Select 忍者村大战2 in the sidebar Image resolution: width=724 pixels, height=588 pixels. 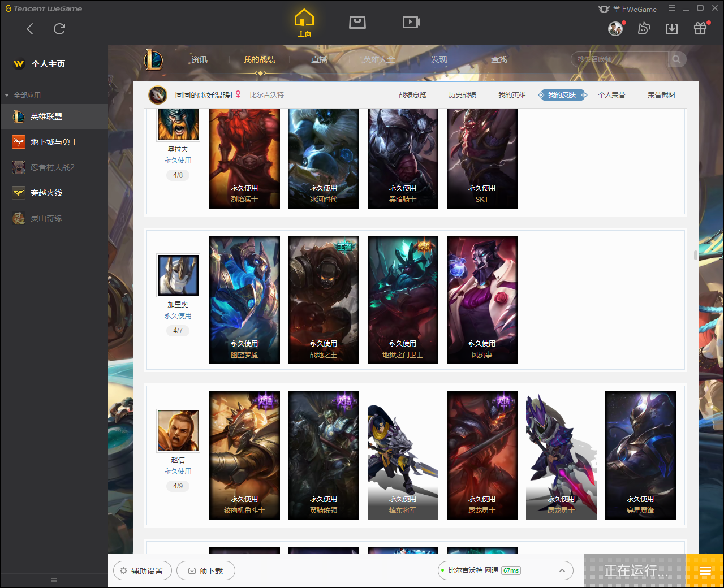pyautogui.click(x=54, y=167)
